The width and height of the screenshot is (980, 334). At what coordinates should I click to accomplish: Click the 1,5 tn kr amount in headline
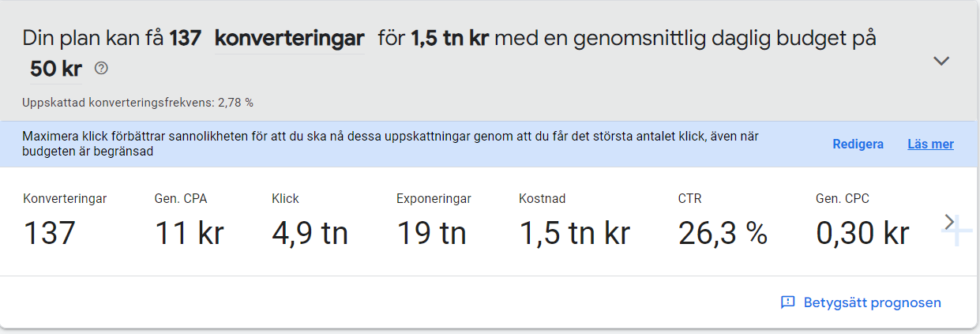450,38
